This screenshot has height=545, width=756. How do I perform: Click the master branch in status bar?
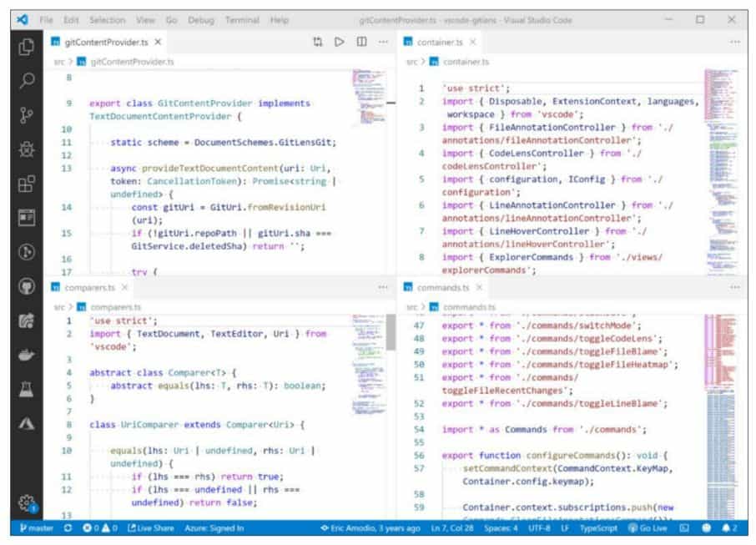click(x=37, y=528)
